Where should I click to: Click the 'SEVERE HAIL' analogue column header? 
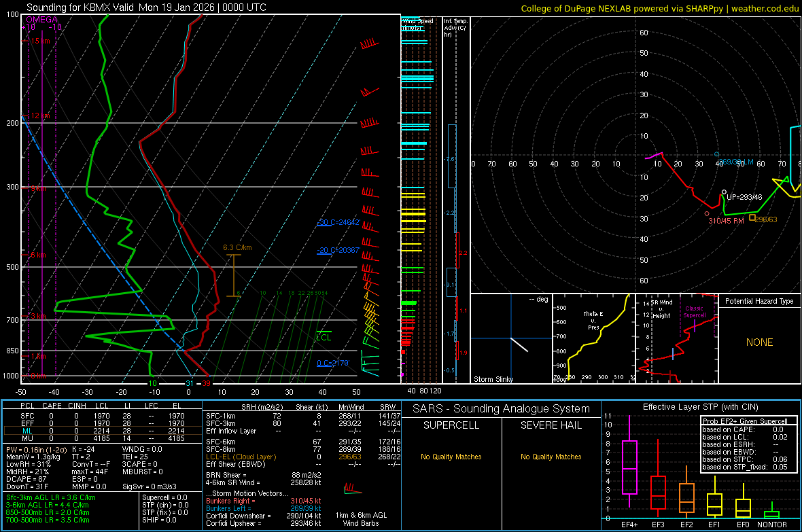coord(551,425)
